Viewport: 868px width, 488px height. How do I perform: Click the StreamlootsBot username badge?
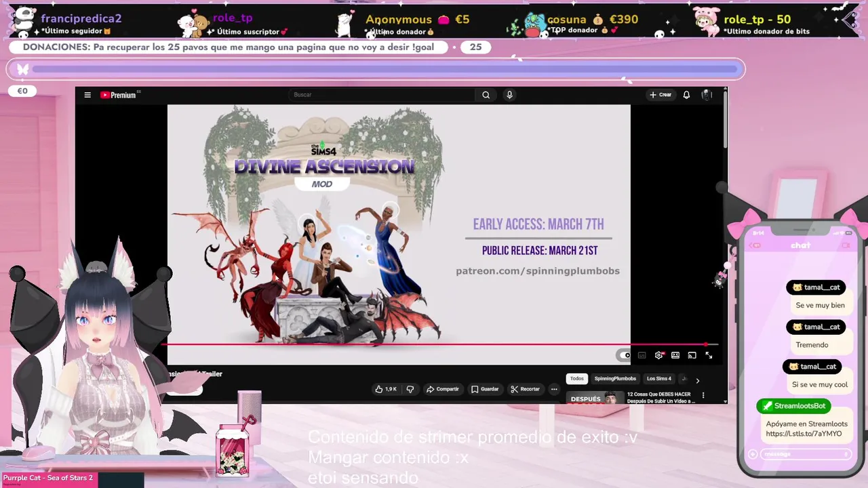click(793, 406)
